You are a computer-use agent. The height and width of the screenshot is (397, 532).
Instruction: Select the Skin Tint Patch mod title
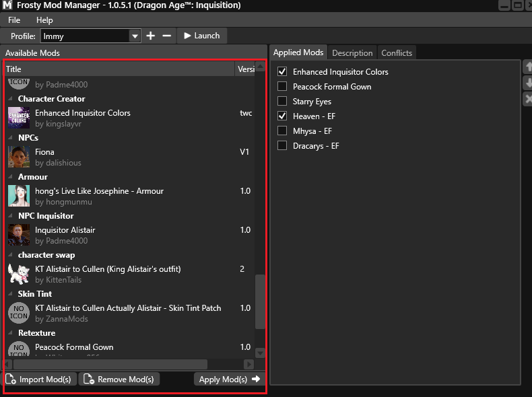(x=128, y=308)
